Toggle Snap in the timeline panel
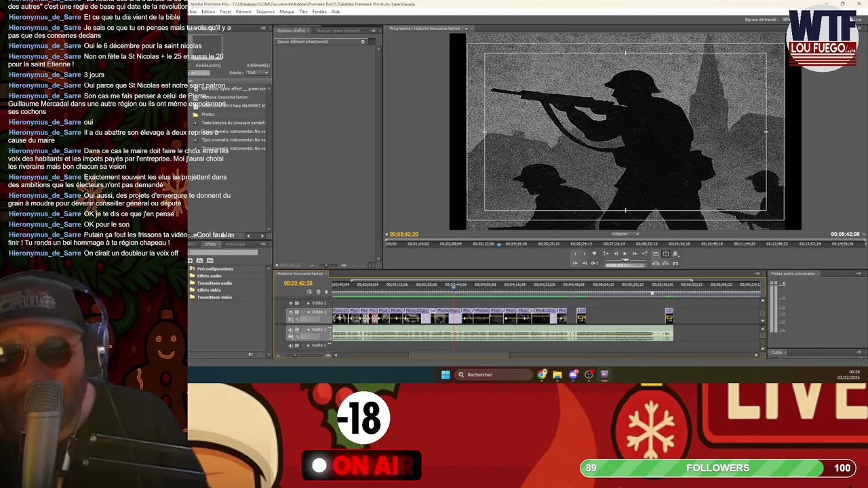This screenshot has width=868, height=488. coord(309,292)
